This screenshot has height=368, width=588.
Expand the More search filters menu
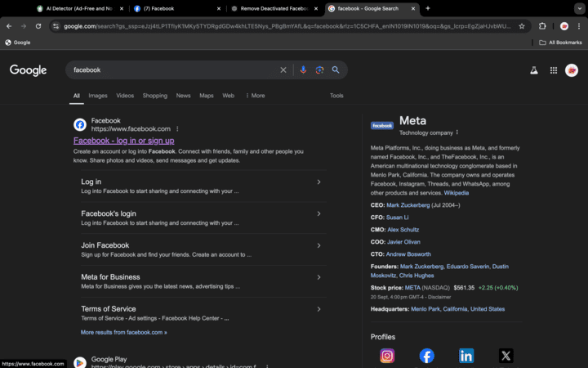point(255,96)
